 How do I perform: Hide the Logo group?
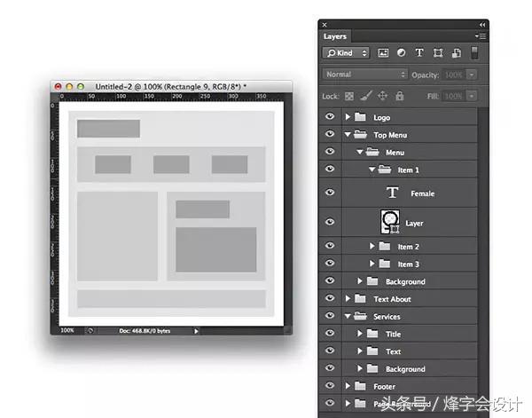tap(330, 116)
